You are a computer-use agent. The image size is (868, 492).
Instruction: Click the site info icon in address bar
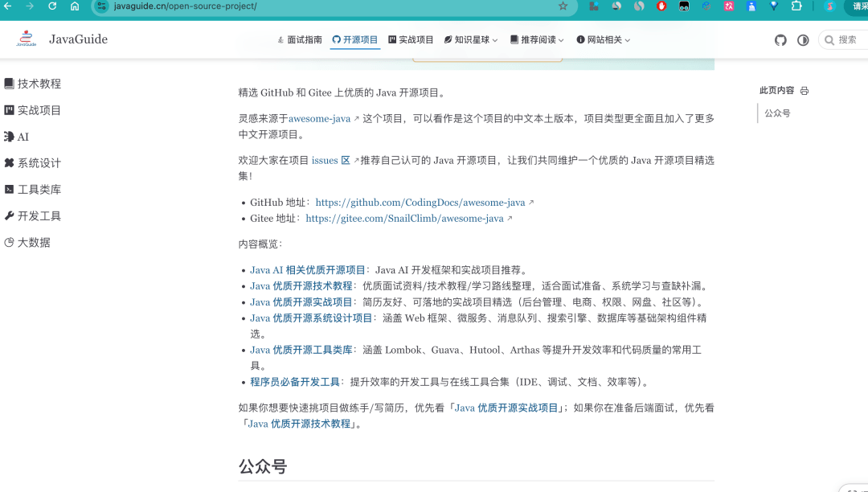[101, 6]
